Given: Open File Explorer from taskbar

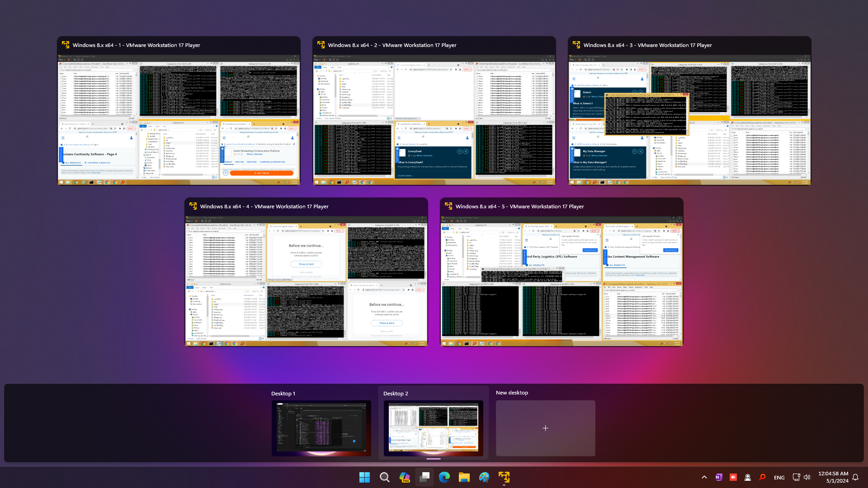Looking at the screenshot, I should click(x=464, y=477).
